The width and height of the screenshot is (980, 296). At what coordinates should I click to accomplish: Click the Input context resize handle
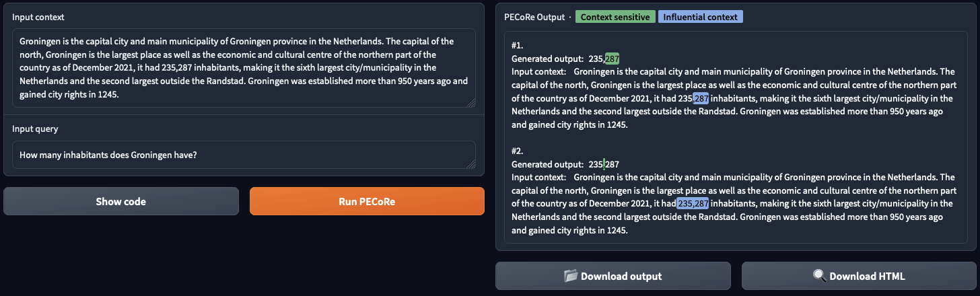471,103
